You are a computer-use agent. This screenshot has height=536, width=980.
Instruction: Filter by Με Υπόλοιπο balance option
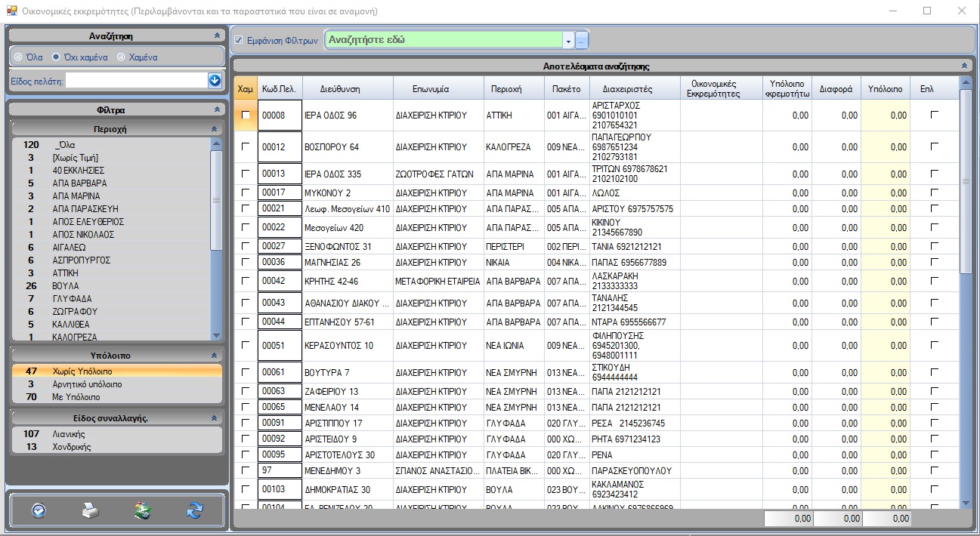(x=76, y=396)
